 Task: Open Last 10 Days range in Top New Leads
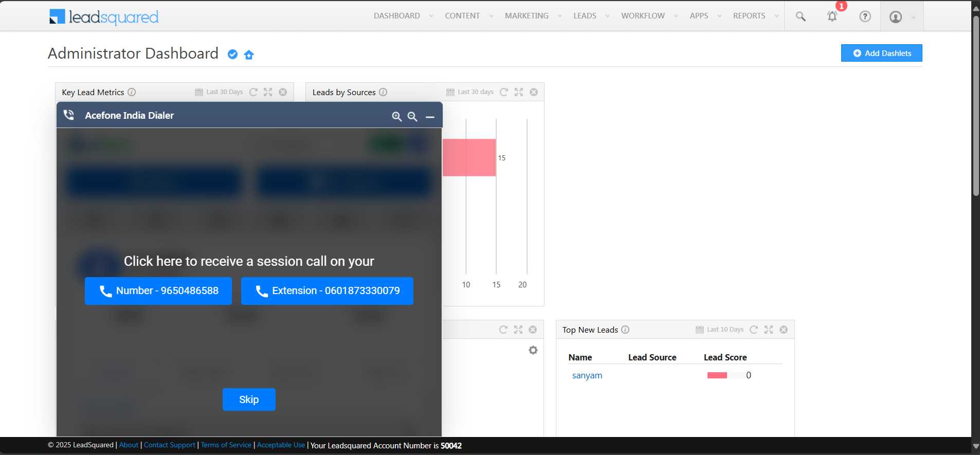(720, 330)
